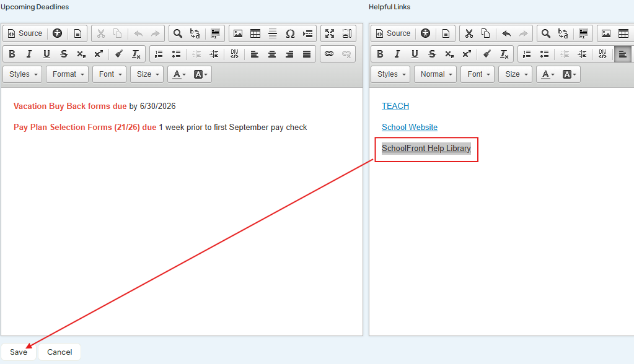The image size is (634, 364).
Task: Open Styles dropdown in Helpful Links editor
Action: pyautogui.click(x=390, y=74)
